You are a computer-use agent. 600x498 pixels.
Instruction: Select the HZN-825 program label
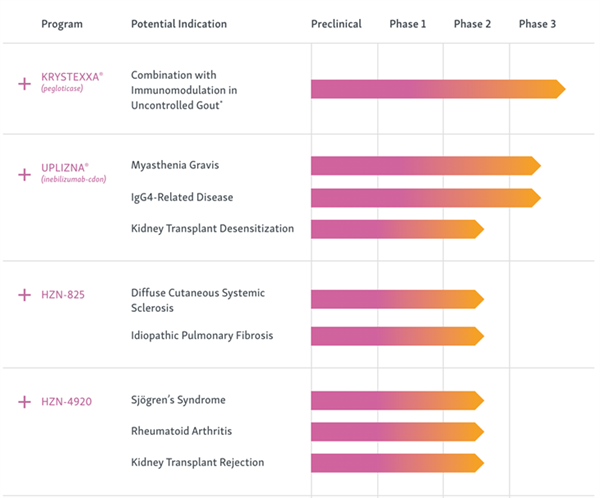point(63,295)
